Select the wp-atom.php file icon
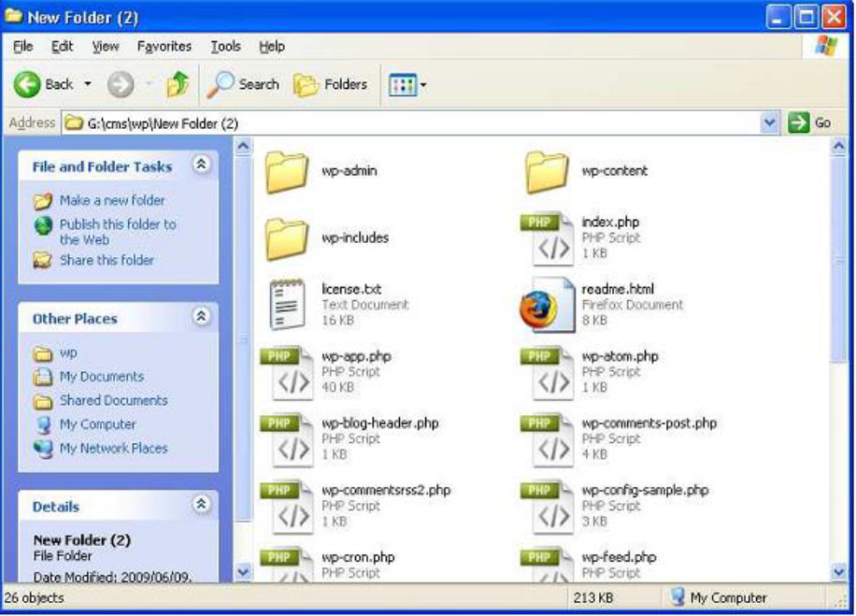 (x=547, y=373)
